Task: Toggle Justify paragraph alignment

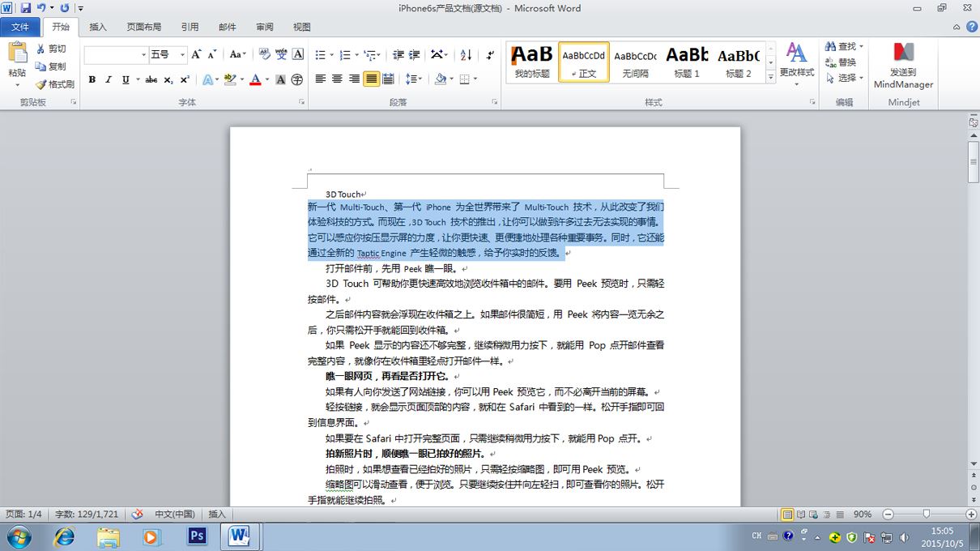Action: tap(371, 79)
